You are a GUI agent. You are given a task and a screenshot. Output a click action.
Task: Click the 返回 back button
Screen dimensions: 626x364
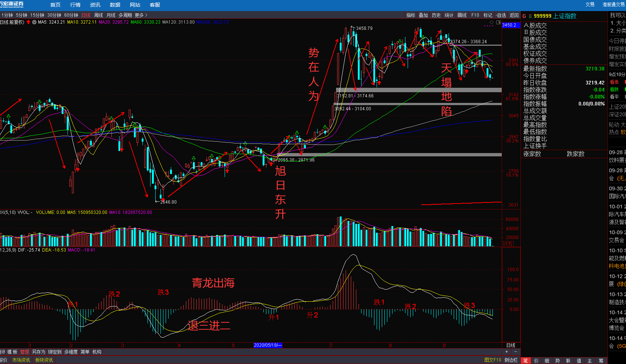pyautogui.click(x=514, y=15)
